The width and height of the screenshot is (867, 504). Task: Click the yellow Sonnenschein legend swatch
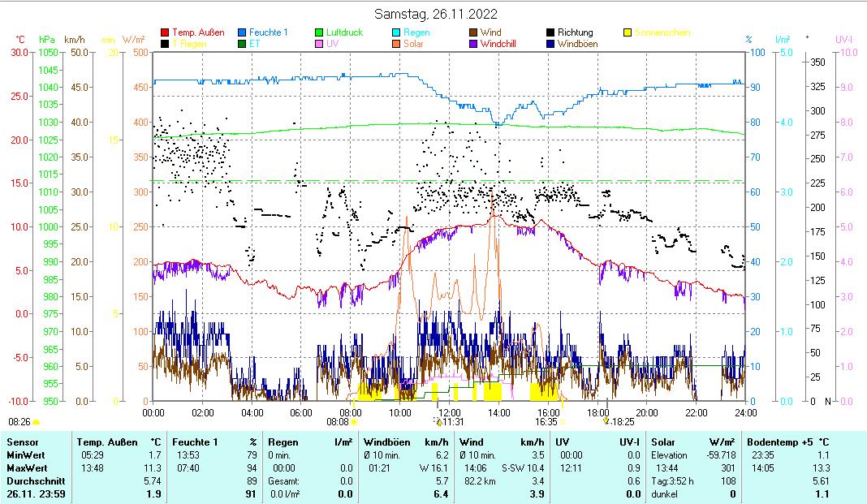(x=628, y=32)
